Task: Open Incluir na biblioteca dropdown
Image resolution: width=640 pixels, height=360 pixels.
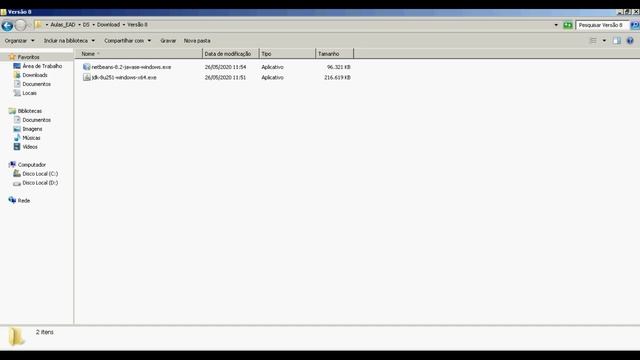Action: click(x=69, y=41)
